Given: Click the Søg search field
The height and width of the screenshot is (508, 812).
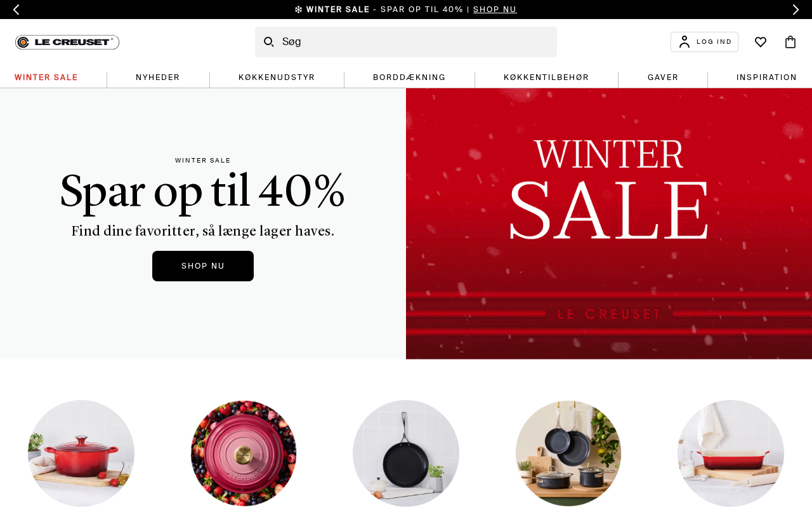Looking at the screenshot, I should (406, 42).
